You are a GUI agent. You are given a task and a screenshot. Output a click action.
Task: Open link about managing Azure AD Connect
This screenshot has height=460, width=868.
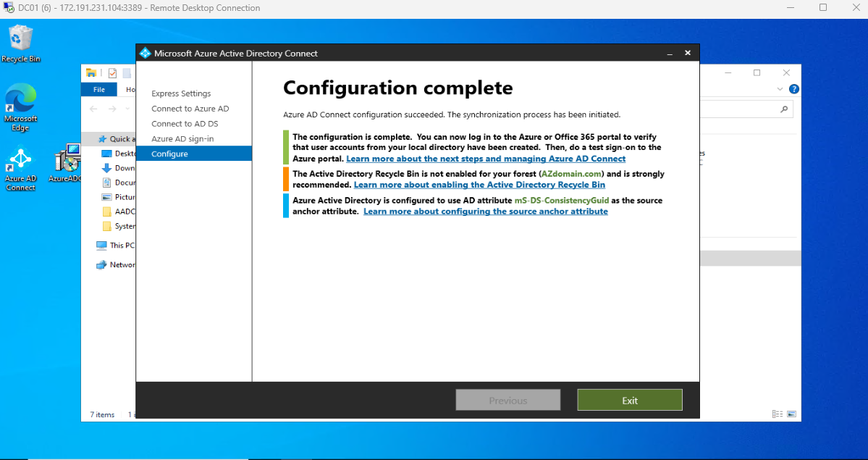pyautogui.click(x=486, y=159)
